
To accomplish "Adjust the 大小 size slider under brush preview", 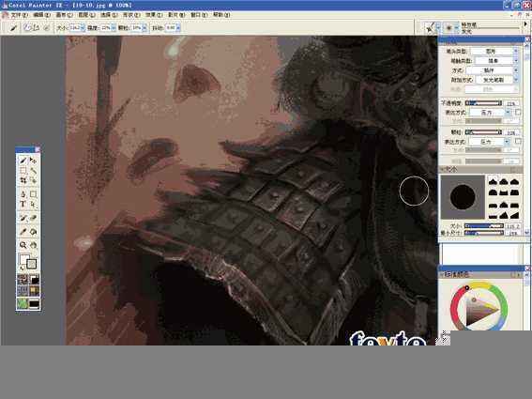I will click(x=484, y=226).
